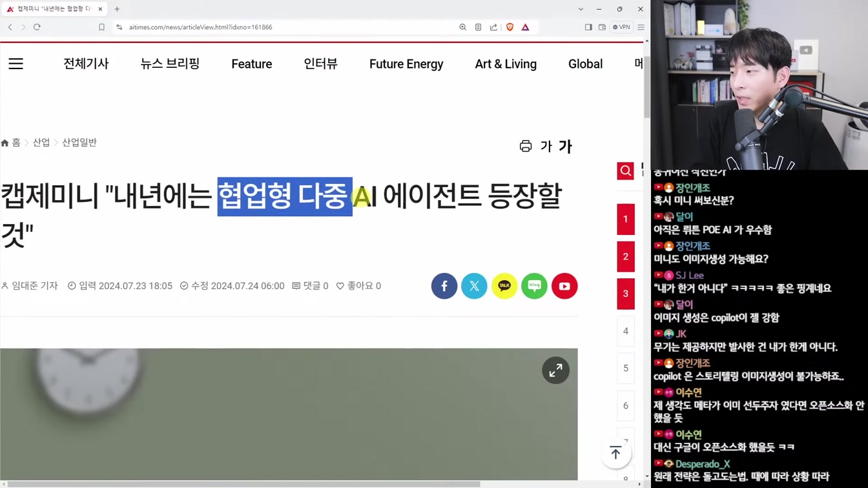This screenshot has width=868, height=488.
Task: Close the 캡제미니 article tab
Action: (x=100, y=9)
